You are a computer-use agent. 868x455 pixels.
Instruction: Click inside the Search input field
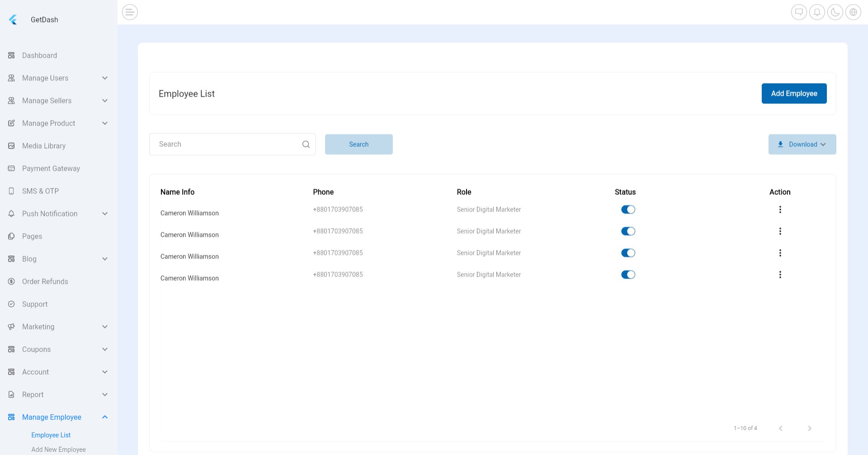226,144
